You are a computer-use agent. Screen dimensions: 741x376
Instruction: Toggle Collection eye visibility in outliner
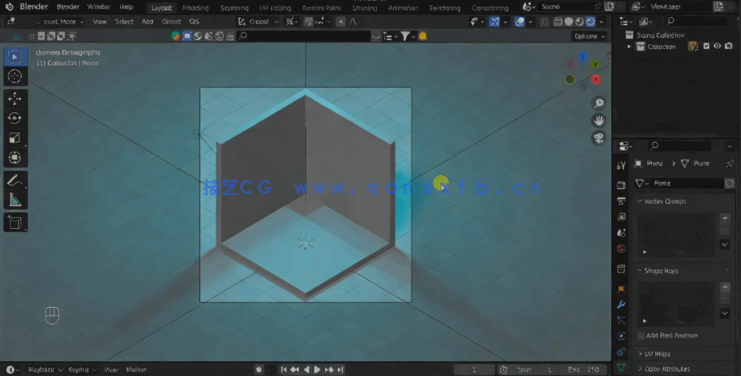coord(717,46)
